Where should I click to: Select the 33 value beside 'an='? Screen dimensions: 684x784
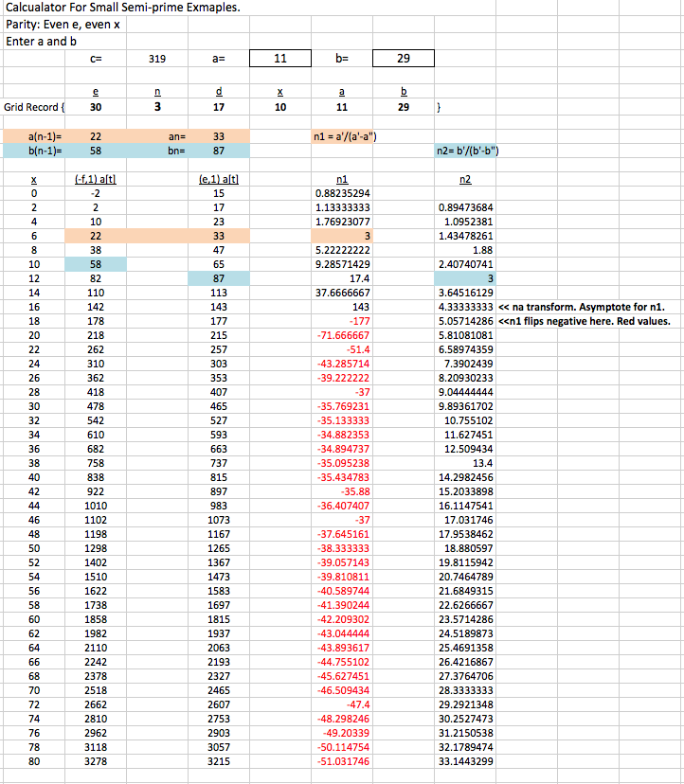[x=219, y=136]
